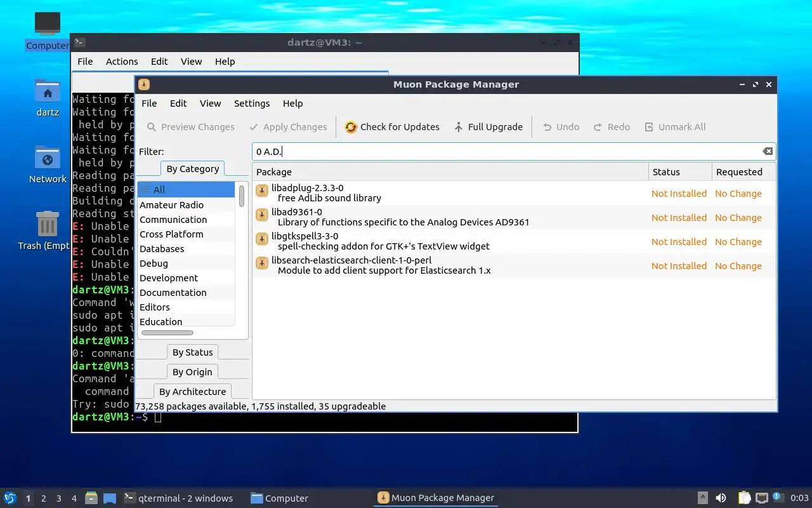Open the clipboard manager tray icon
This screenshot has width=812, height=508.
coord(744,498)
